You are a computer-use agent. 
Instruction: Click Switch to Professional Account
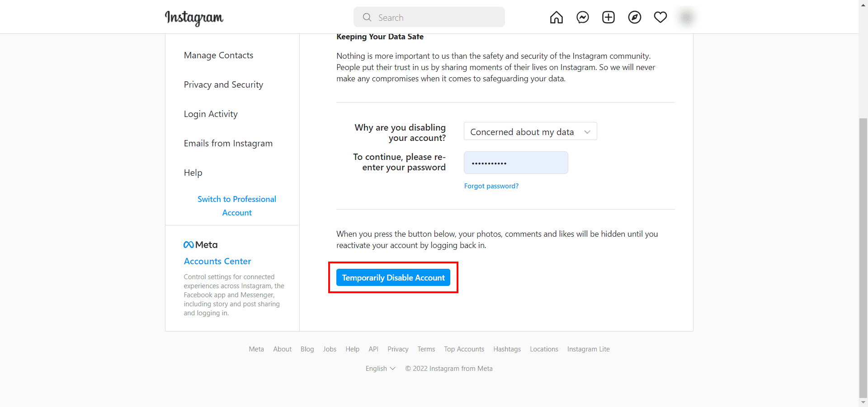(237, 206)
